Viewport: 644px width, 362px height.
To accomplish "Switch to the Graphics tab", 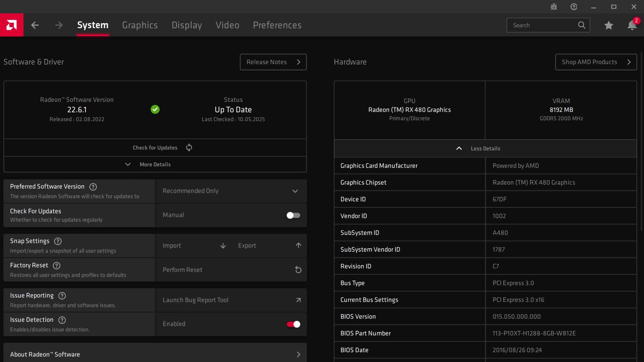I will pyautogui.click(x=140, y=25).
